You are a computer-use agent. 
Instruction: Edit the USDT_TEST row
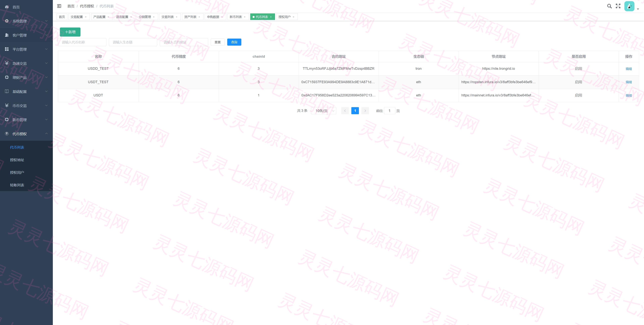(629, 82)
